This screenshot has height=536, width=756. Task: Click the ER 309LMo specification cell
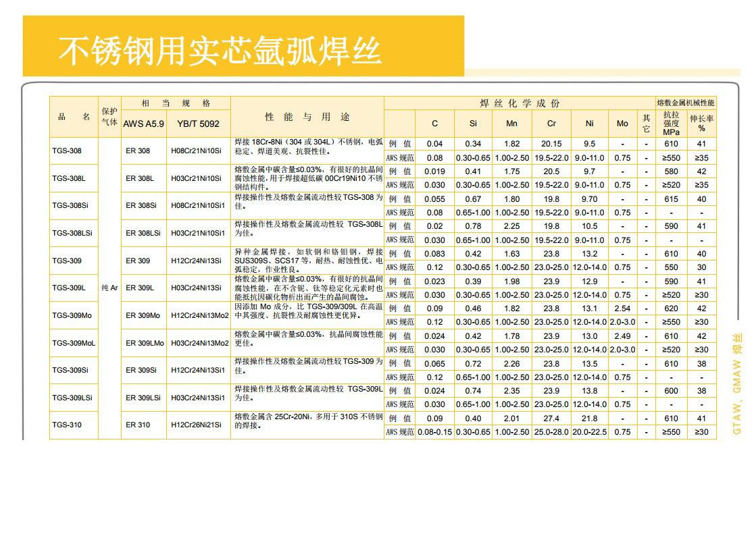pos(144,343)
